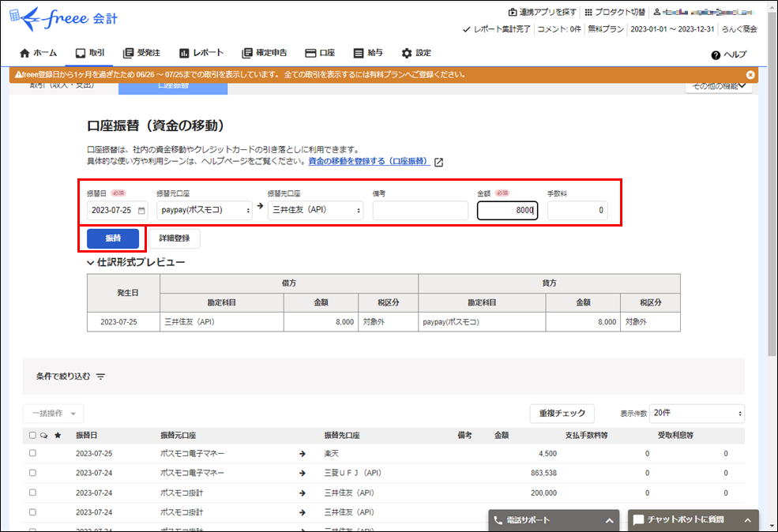The height and width of the screenshot is (532, 778).
Task: Open 振替先口座 三井住友 dropdown
Action: [316, 210]
